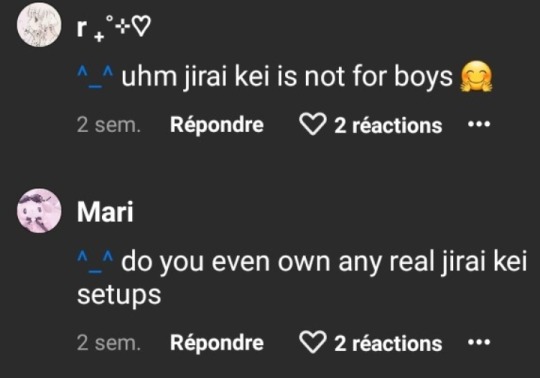Viewport: 540px width, 378px height.
Task: Like Mari's comment with the heart icon
Action: click(313, 342)
